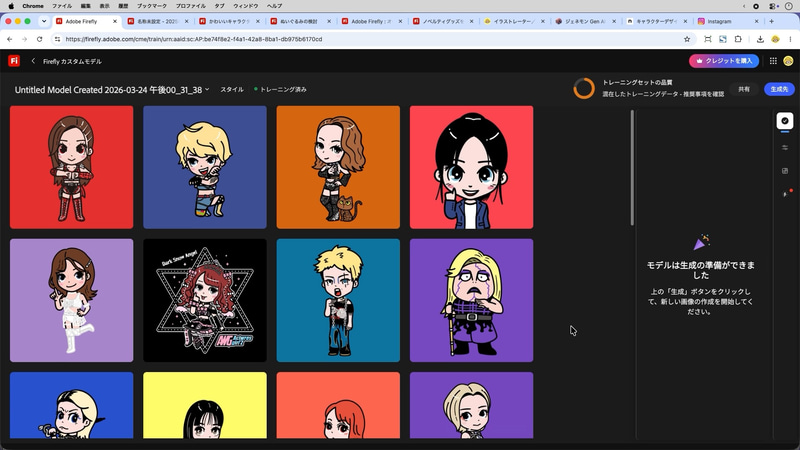
Task: Select the lavender-background white-dress character thumbnail
Action: 71,301
